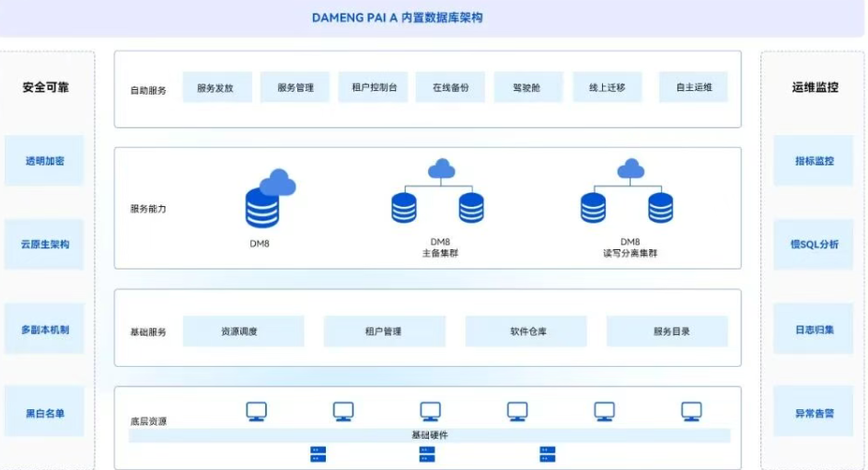Open the 服务发放 self-service box
868x470 pixels.
(216, 87)
